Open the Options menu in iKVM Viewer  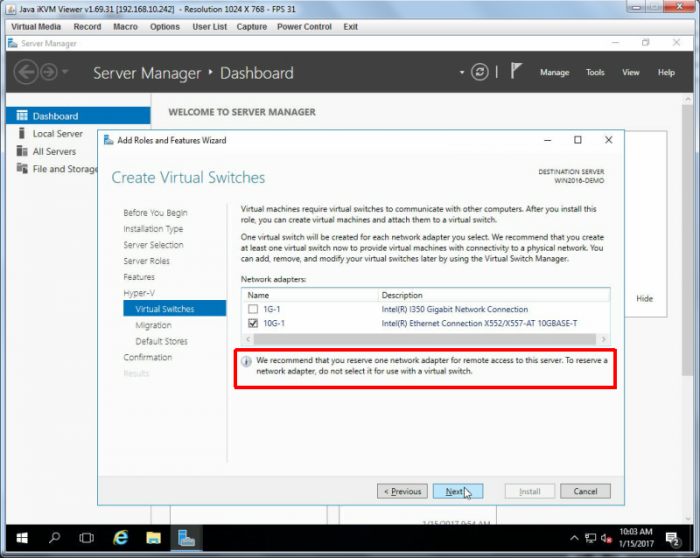165,27
